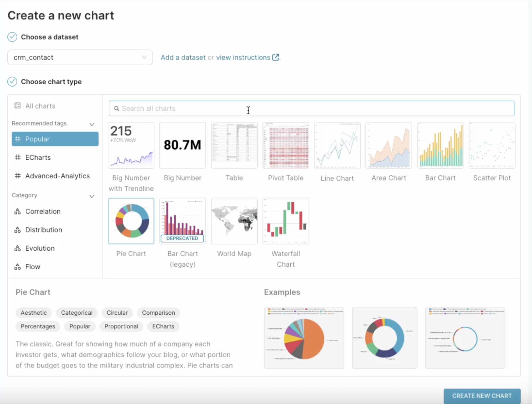Filter by Distribution category
This screenshot has width=532, height=404.
(44, 230)
